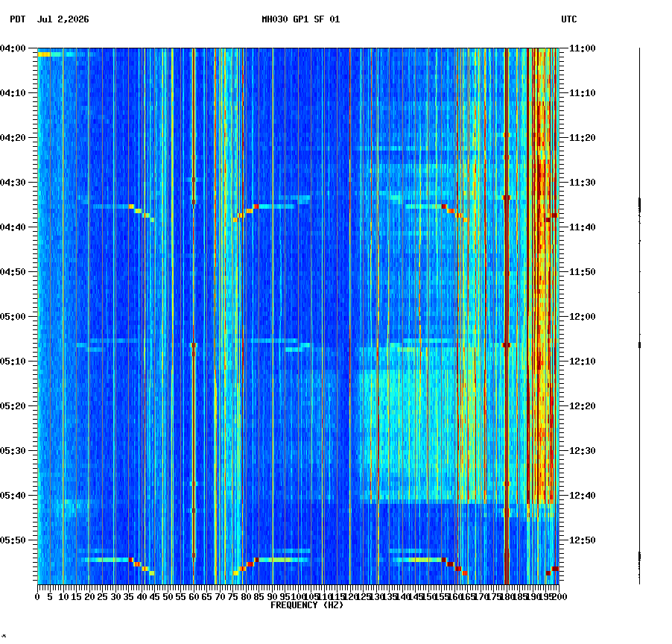
Task: Click the 60 Hz frequency tick label
Action: (x=194, y=597)
